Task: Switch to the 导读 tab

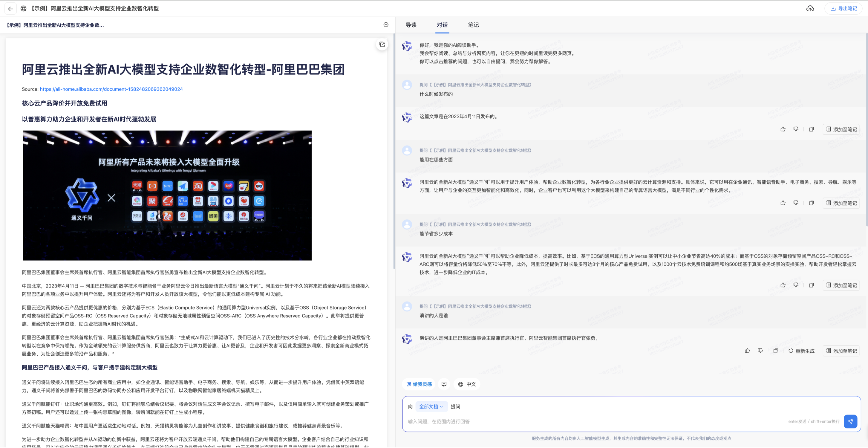Action: point(411,25)
